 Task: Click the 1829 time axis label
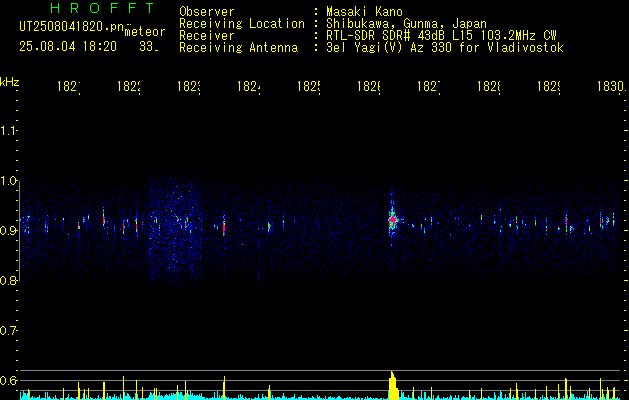tap(549, 86)
